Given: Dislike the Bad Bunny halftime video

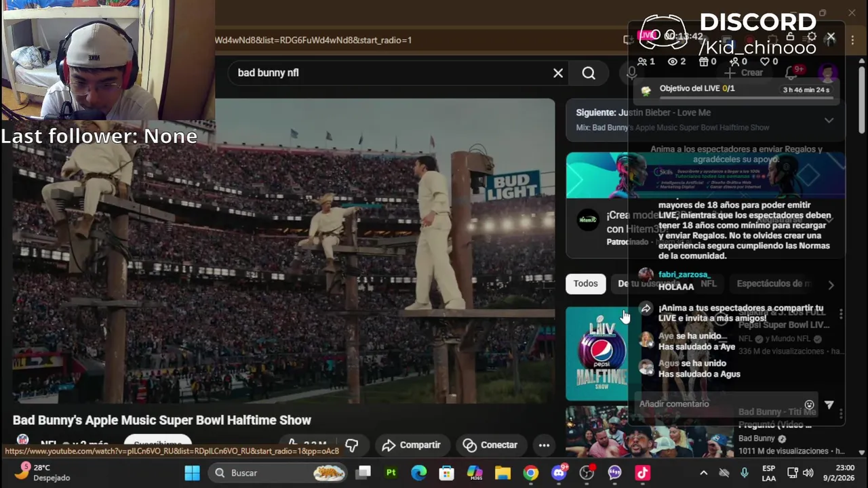Looking at the screenshot, I should tap(352, 445).
